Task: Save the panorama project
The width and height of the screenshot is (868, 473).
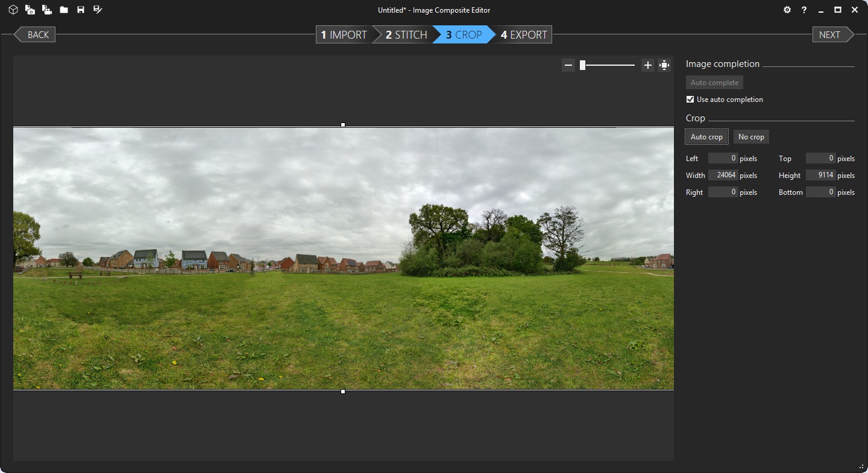Action: (80, 10)
